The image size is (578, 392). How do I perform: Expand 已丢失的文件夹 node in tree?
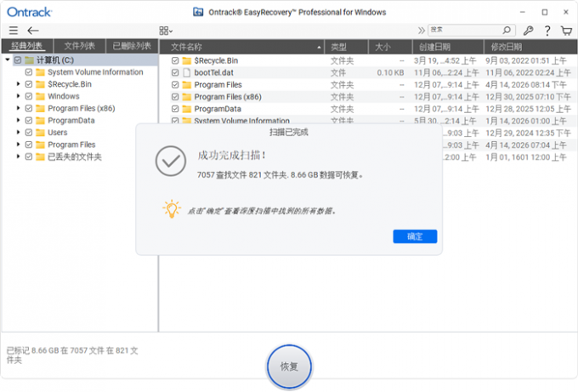[x=18, y=156]
